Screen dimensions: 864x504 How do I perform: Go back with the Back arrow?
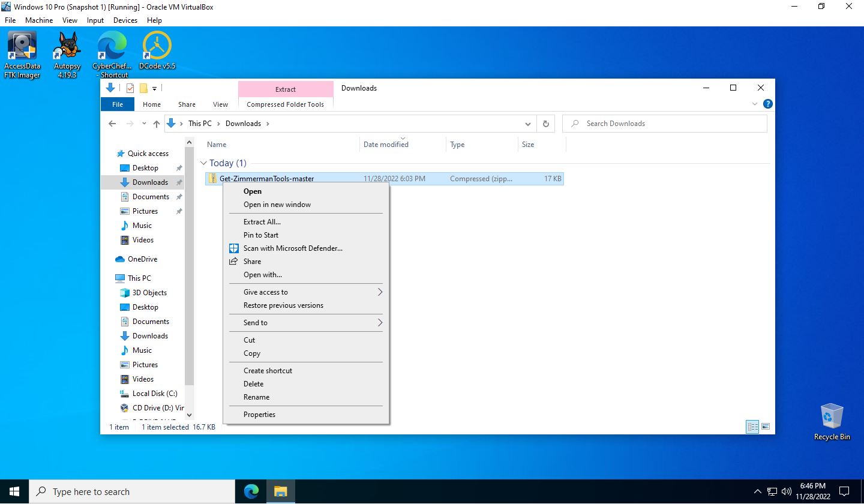click(x=112, y=124)
